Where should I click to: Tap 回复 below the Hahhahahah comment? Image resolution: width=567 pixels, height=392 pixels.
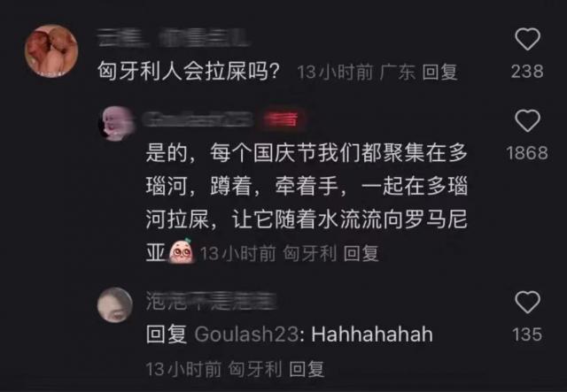(x=307, y=369)
